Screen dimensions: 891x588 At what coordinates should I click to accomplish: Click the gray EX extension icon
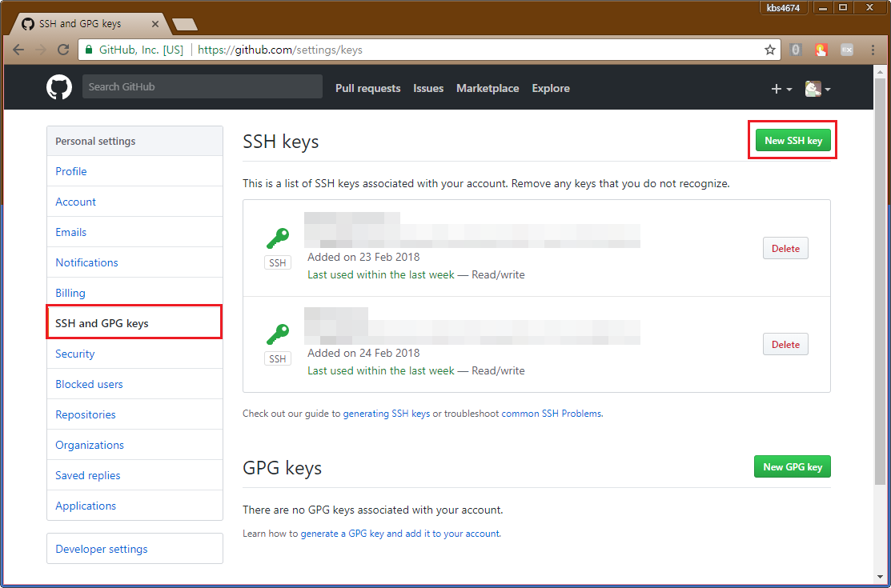(x=847, y=50)
